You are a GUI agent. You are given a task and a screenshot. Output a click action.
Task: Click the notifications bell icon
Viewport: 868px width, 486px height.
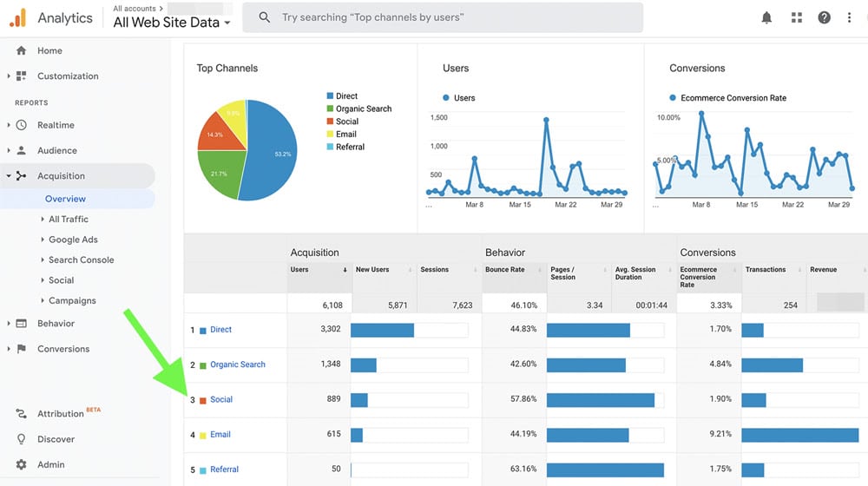(x=766, y=17)
